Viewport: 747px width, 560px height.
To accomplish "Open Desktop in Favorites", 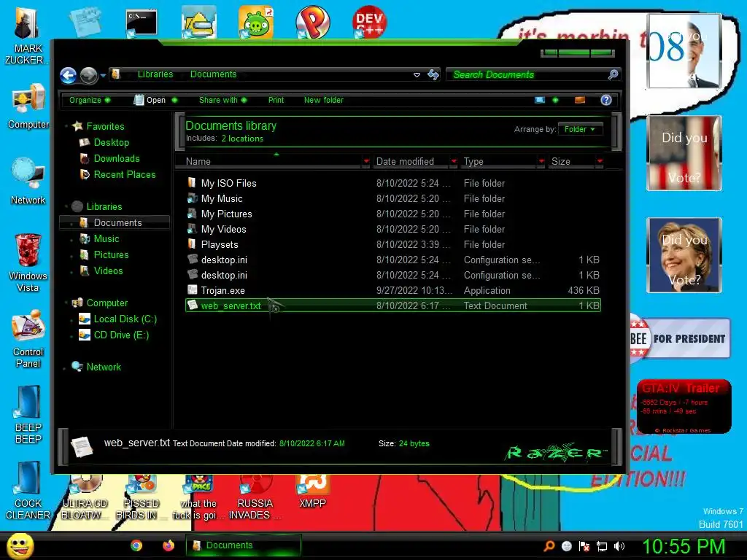I will point(112,142).
